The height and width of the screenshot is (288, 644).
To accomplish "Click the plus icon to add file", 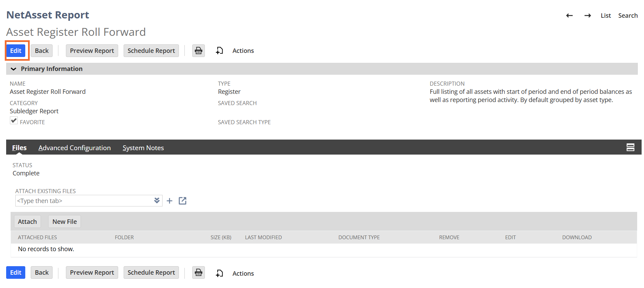I will tap(169, 201).
